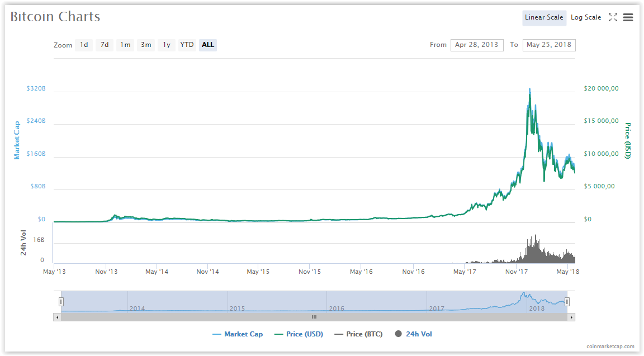Click the 2015 label in navigator
Screen dimensions: 644x356
[237, 308]
